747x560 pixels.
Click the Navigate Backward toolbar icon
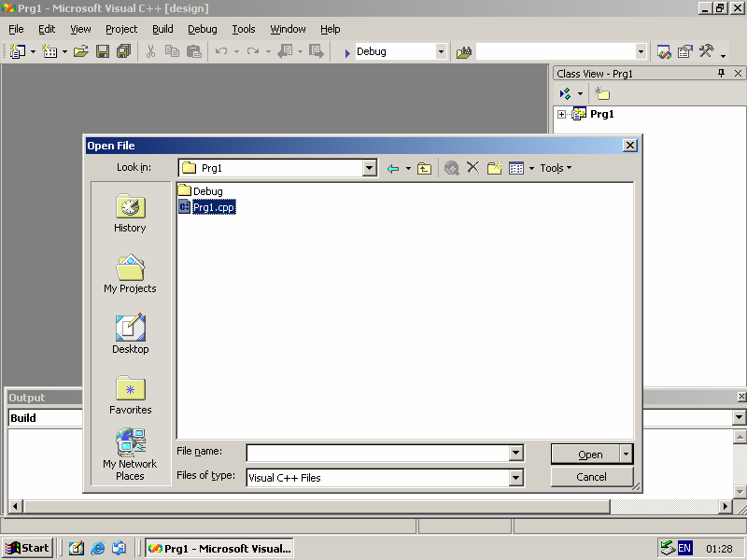pos(285,51)
